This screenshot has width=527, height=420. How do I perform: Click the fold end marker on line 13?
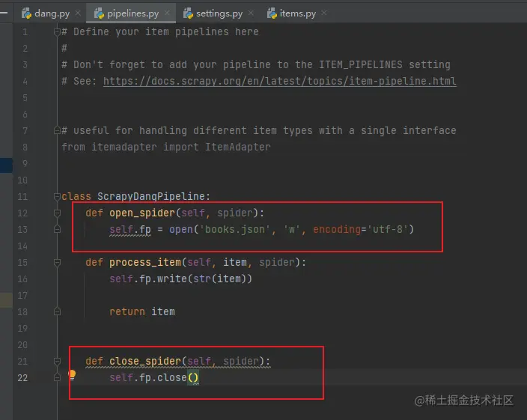[x=57, y=229]
